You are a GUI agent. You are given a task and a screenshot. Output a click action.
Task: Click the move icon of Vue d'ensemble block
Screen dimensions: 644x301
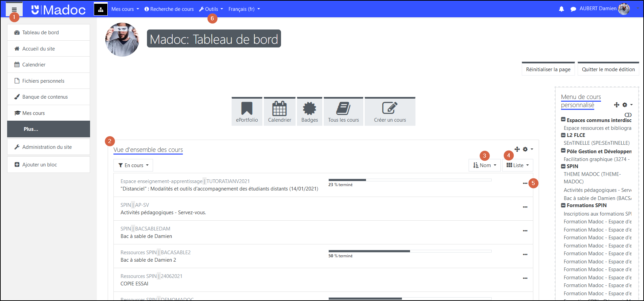517,149
